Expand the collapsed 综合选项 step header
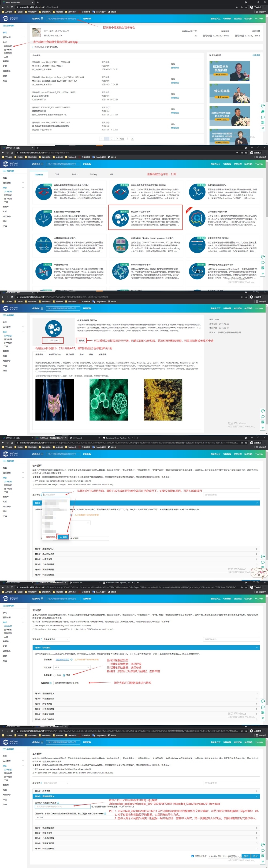Viewport: 268px width, 868px height. 146,791
